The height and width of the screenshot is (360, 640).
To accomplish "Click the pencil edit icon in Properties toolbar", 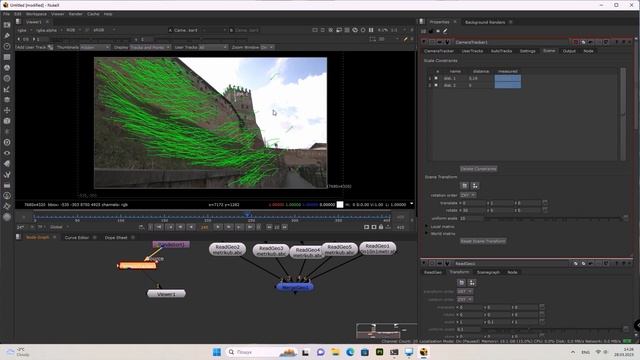I will (x=445, y=31).
